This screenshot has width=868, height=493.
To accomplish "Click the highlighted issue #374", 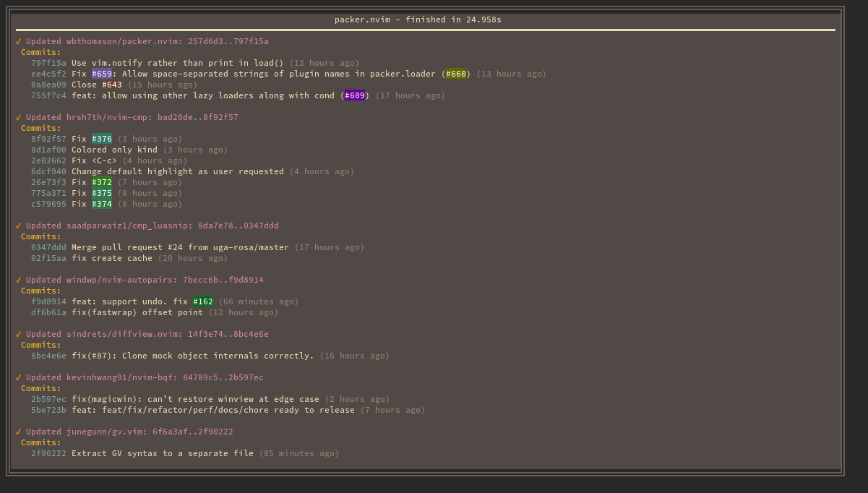I will (x=102, y=204).
